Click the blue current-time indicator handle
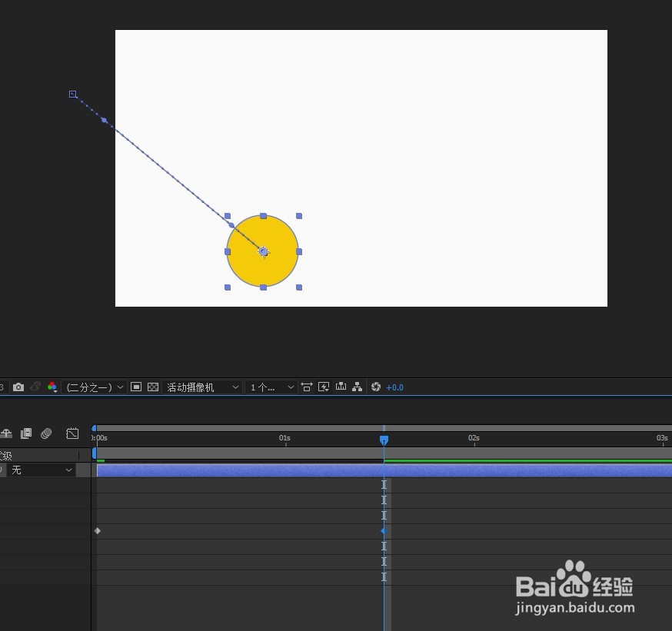The width and height of the screenshot is (672, 631). click(x=384, y=440)
